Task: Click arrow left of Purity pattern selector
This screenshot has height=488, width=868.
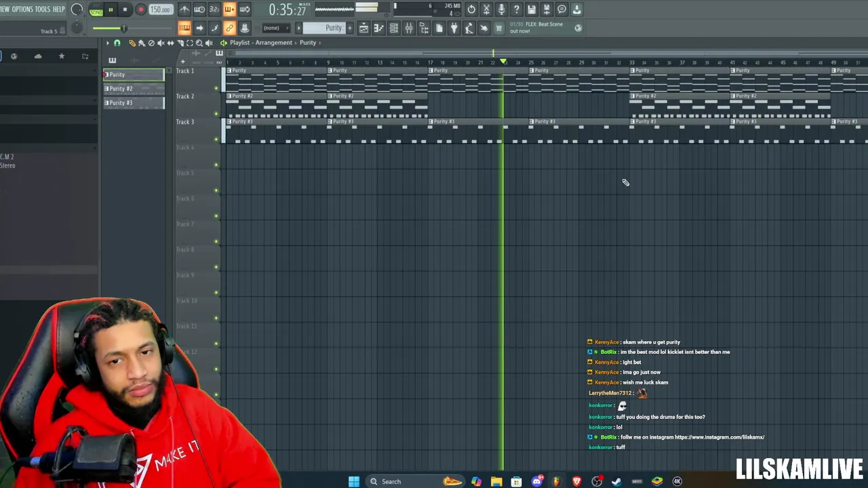Action: 298,28
